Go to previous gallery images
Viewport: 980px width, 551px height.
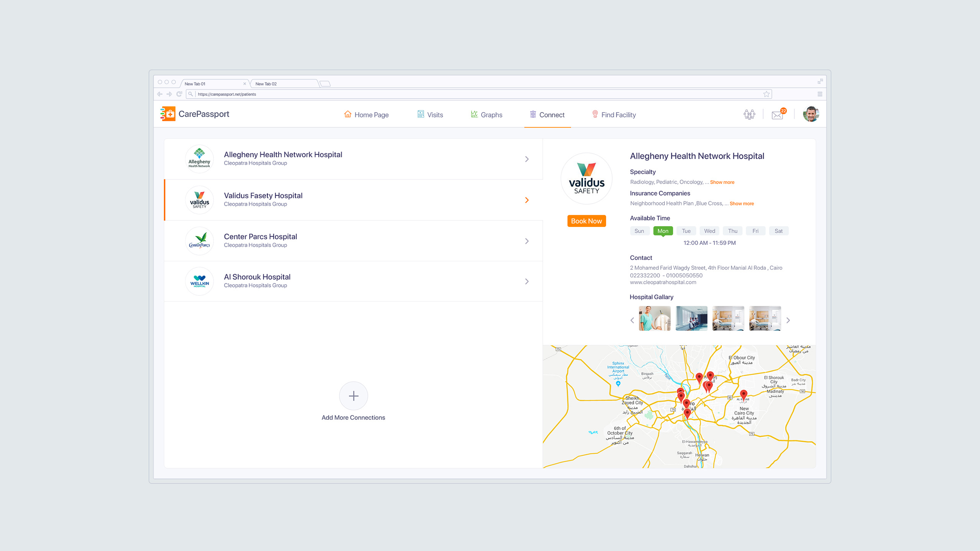[632, 320]
